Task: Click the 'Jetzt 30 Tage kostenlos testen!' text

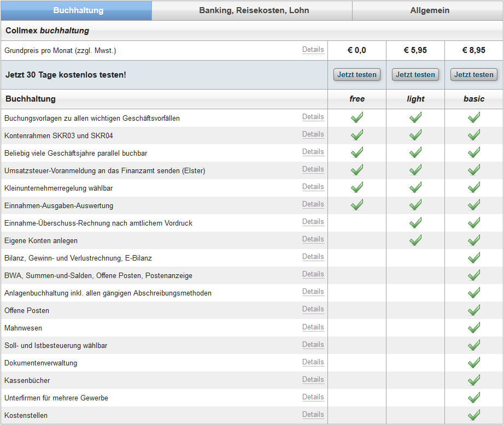Action: [66, 75]
